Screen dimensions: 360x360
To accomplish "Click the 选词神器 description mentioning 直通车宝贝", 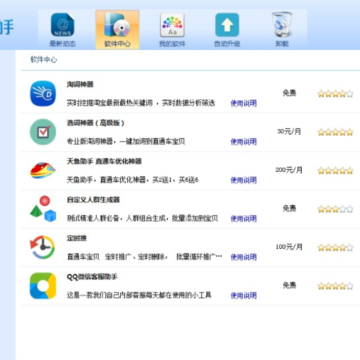I will point(126,142).
